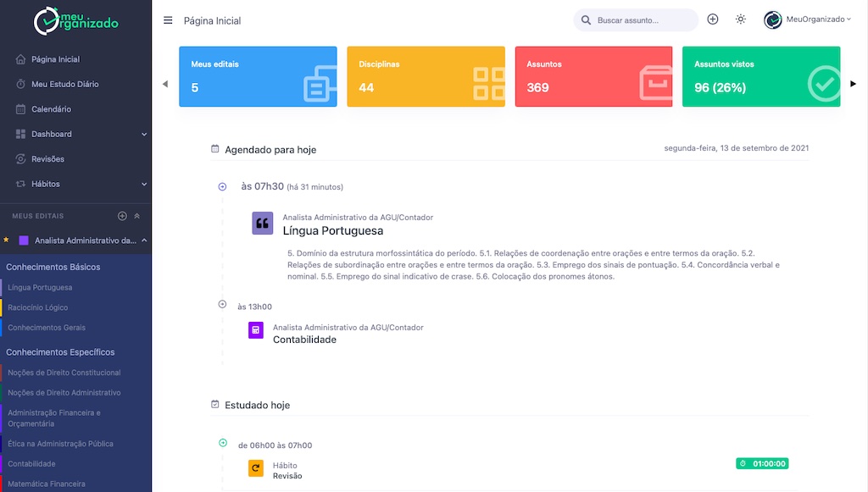868x492 pixels.
Task: Select Ética na Administração Pública
Action: 60,444
